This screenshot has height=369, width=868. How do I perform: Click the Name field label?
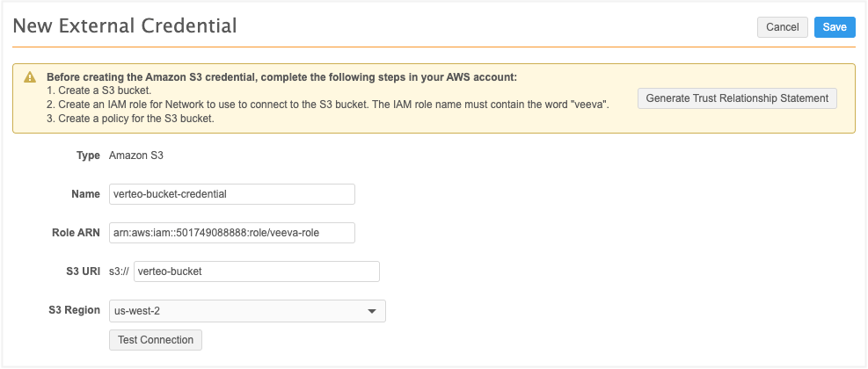click(x=85, y=194)
